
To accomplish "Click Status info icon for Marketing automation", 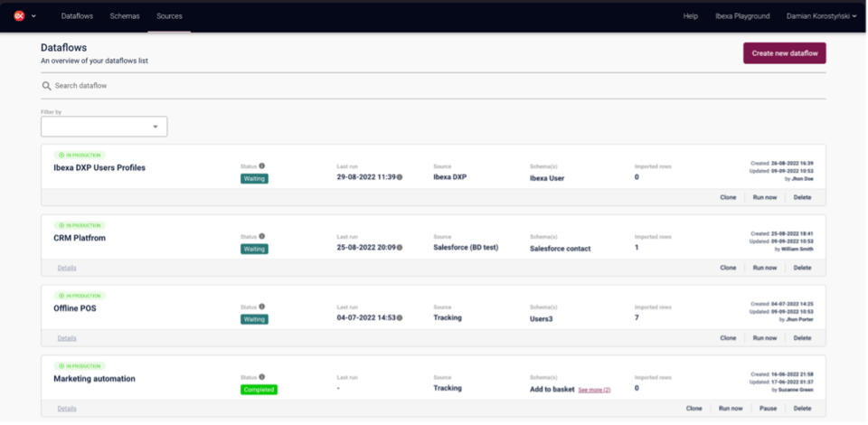I will click(262, 376).
